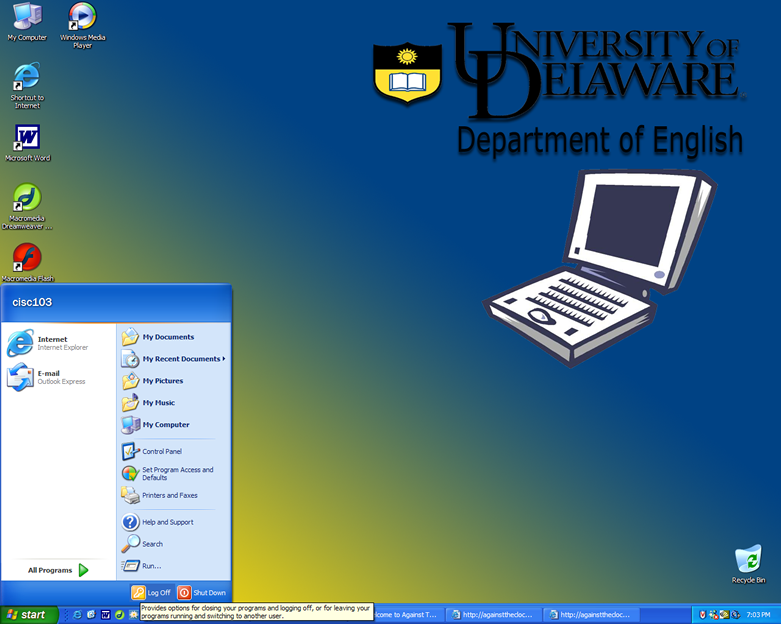Image resolution: width=784 pixels, height=628 pixels.
Task: Select the Recycle Bin desktop icon
Action: point(748,564)
